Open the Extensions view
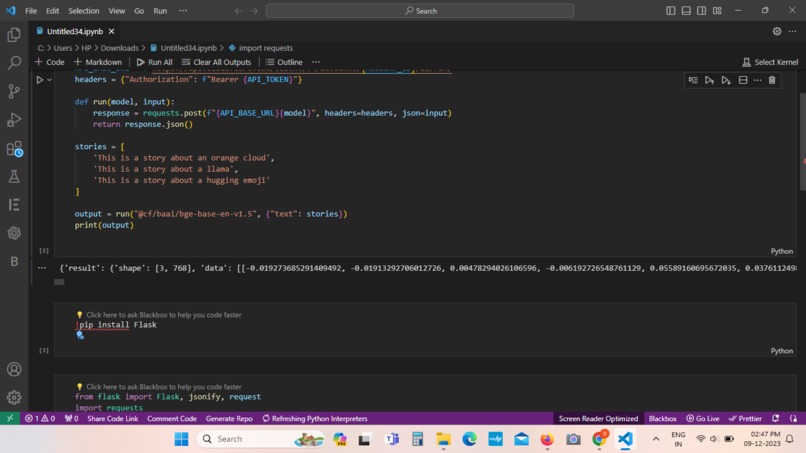The height and width of the screenshot is (453, 806). (14, 149)
